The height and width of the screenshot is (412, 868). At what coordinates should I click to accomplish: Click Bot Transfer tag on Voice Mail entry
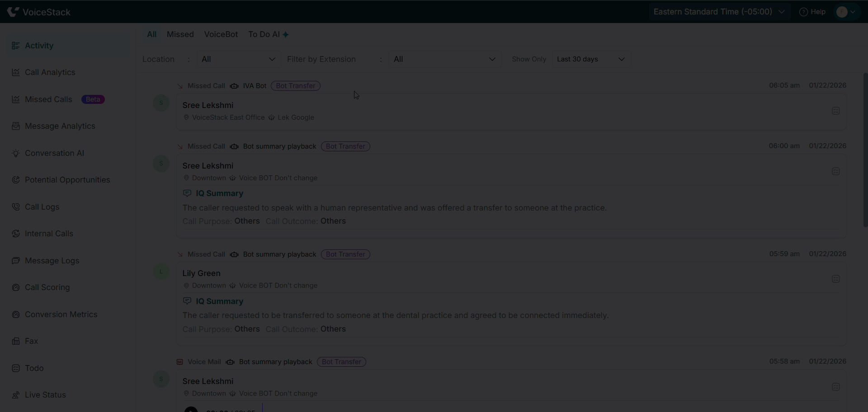341,362
